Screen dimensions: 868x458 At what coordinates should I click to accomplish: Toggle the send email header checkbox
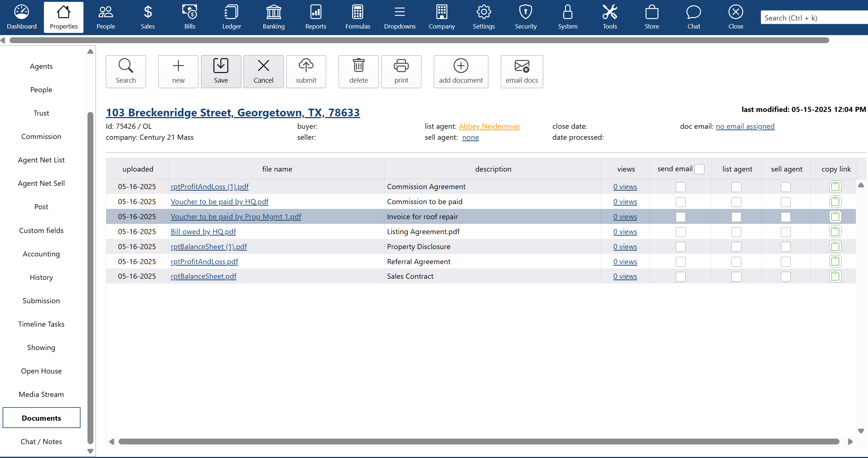click(699, 169)
